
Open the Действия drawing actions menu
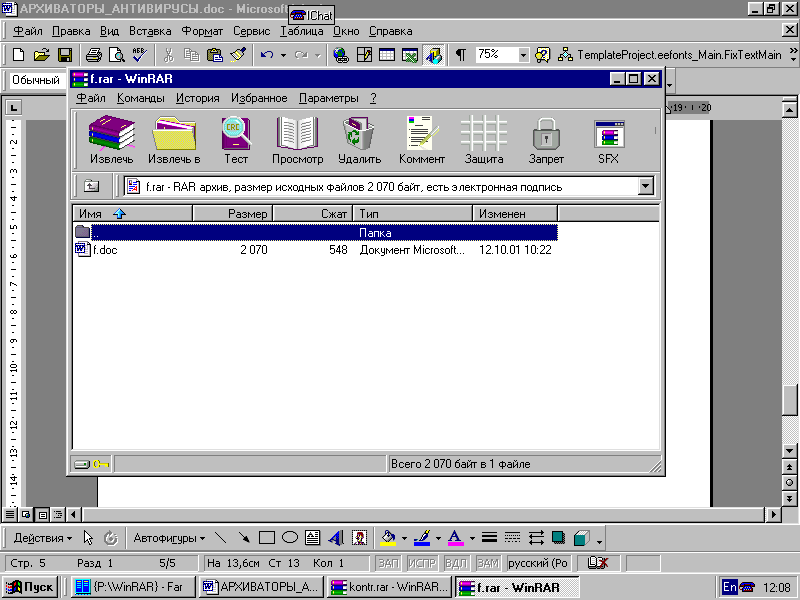(x=43, y=538)
